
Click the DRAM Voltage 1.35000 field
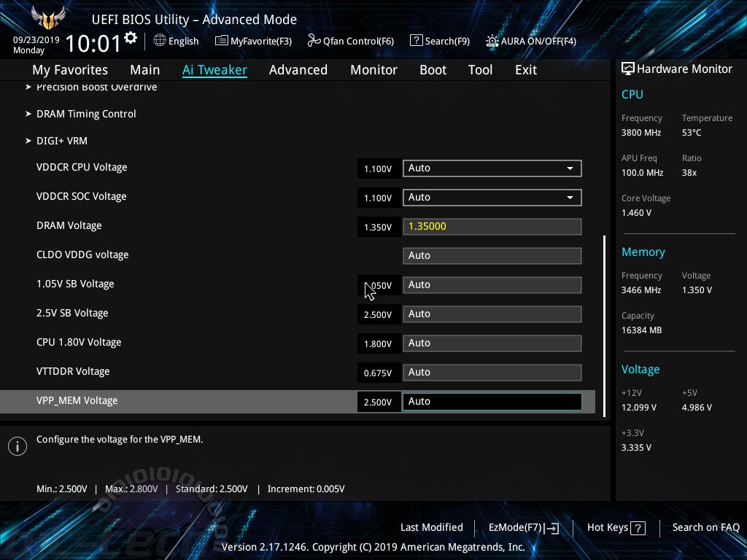pos(492,227)
